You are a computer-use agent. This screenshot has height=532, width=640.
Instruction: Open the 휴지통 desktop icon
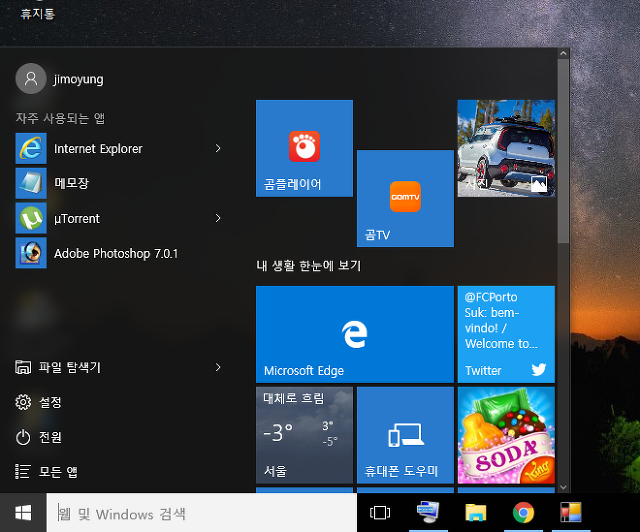[x=38, y=12]
